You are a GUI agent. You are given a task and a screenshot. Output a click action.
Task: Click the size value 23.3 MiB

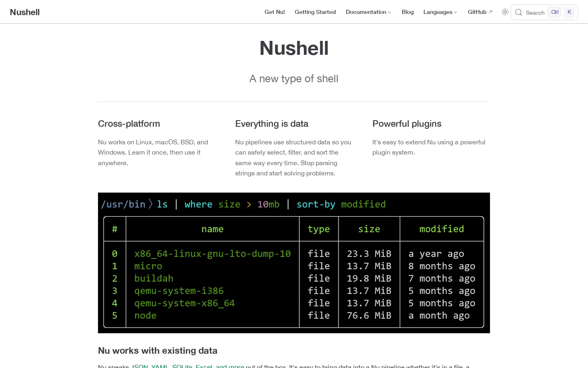click(369, 254)
